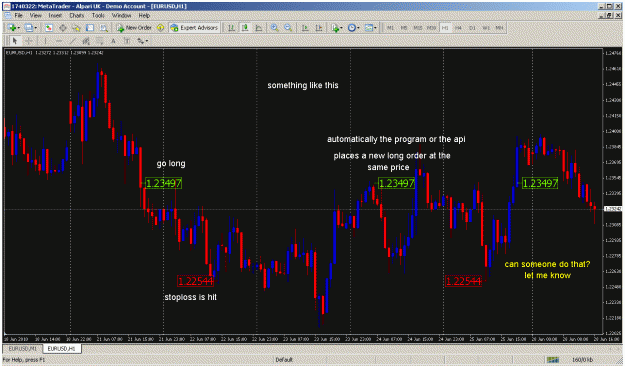
Task: Open the profiles dropdown arrow
Action: [35, 28]
